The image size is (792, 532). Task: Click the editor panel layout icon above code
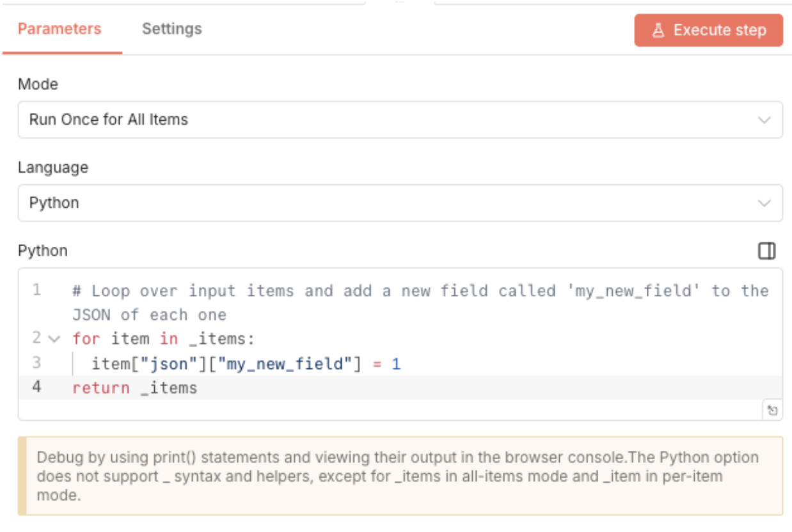[x=766, y=251]
